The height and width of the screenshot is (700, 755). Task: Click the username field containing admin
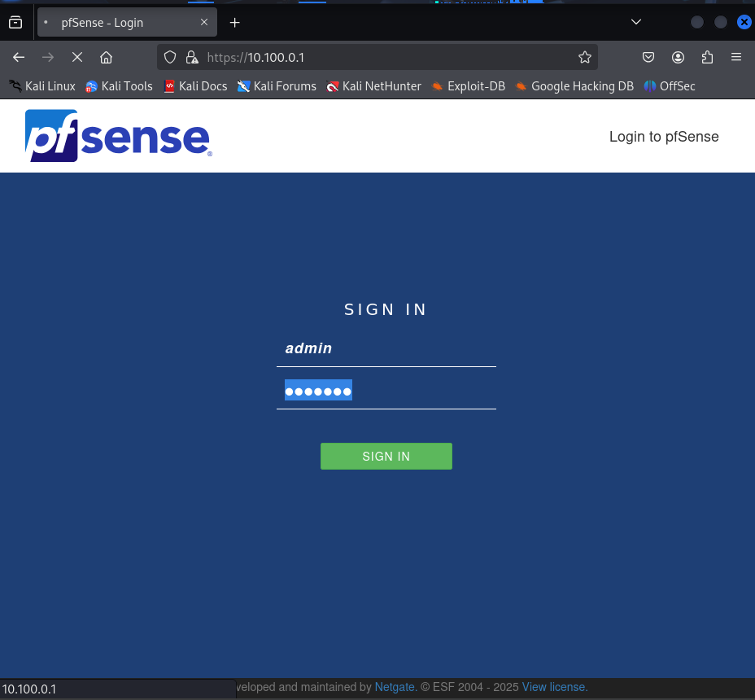pyautogui.click(x=386, y=349)
